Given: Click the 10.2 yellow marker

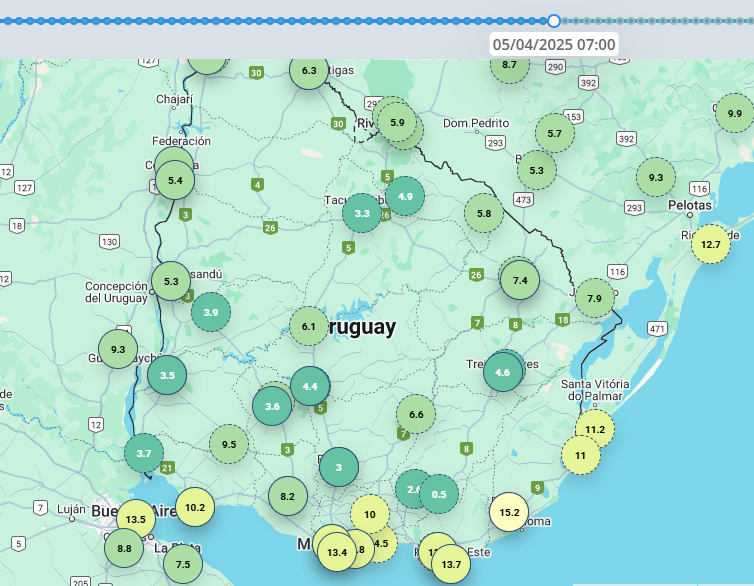Looking at the screenshot, I should 195,507.
